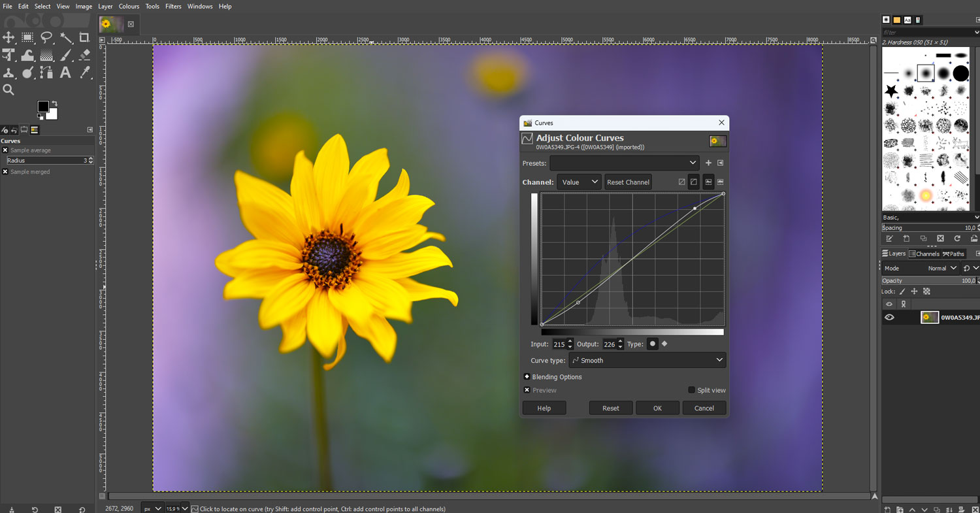The image size is (980, 513).
Task: Hide the 0W0A5349 layer visibility
Action: pyautogui.click(x=889, y=317)
